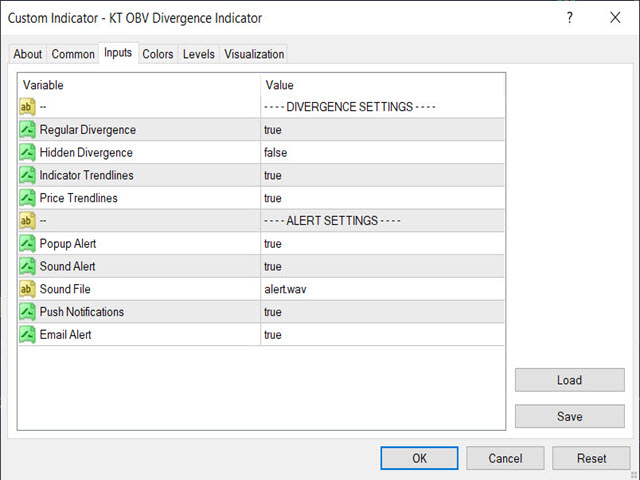Select the Email Alert variable name
The height and width of the screenshot is (480, 640).
(65, 335)
